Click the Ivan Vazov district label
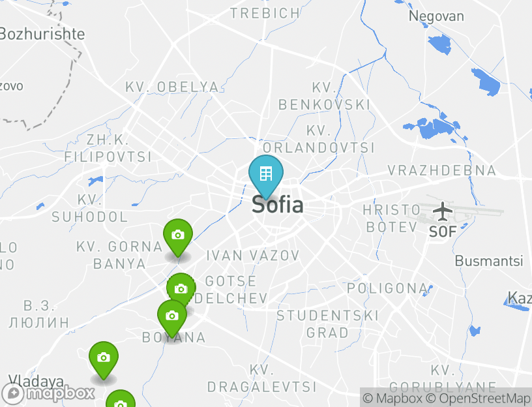This screenshot has height=407, width=532. (253, 255)
